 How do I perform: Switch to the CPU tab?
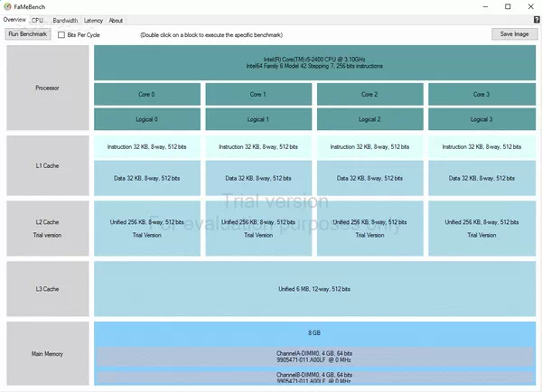coord(37,20)
